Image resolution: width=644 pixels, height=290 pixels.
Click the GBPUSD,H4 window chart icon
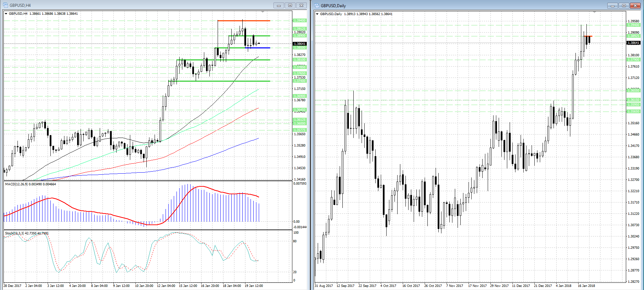pyautogui.click(x=5, y=5)
